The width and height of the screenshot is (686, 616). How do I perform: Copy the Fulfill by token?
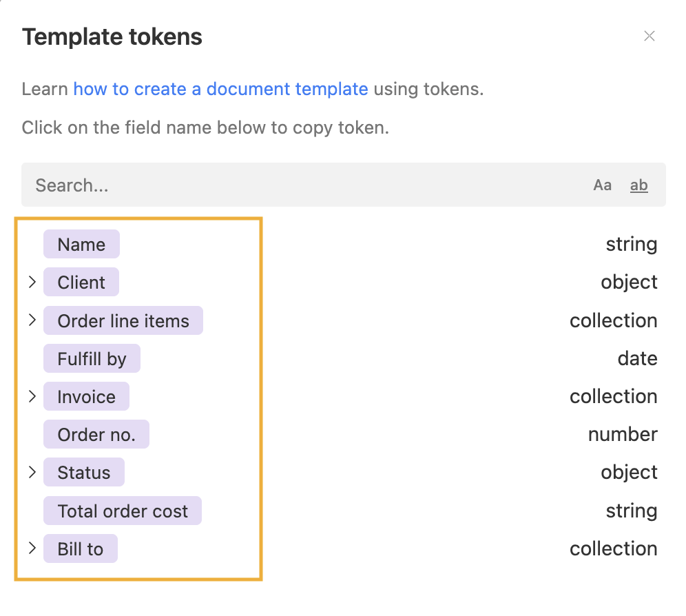click(x=92, y=358)
